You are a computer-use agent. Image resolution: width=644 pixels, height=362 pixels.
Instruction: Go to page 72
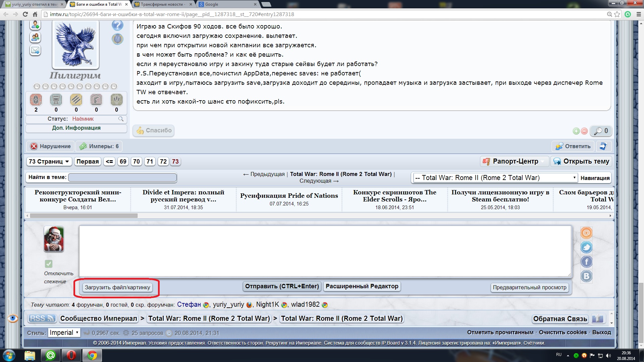tap(163, 162)
